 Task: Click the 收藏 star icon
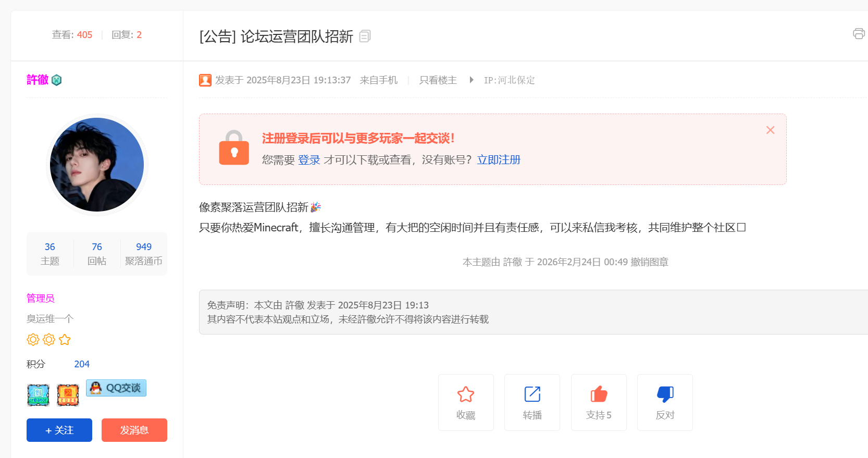pos(465,394)
